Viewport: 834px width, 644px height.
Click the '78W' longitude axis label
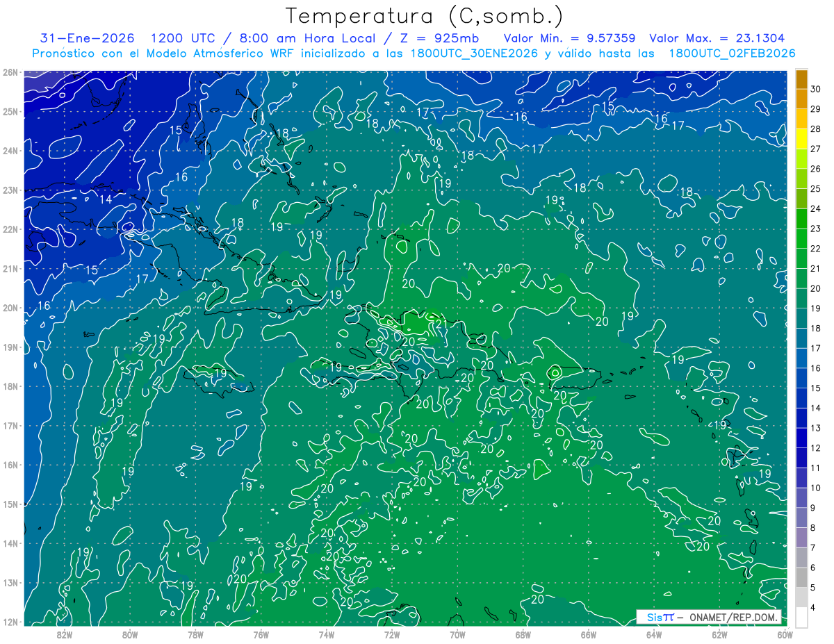click(x=195, y=634)
